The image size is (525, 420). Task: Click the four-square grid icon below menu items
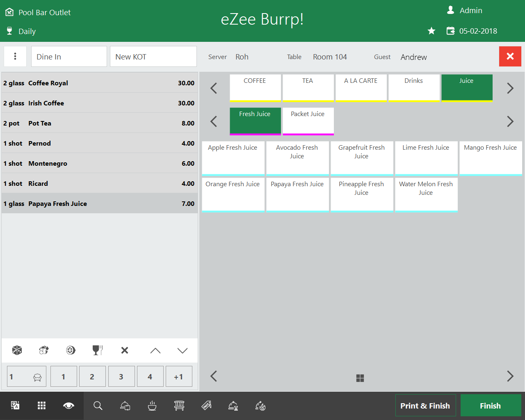(360, 378)
